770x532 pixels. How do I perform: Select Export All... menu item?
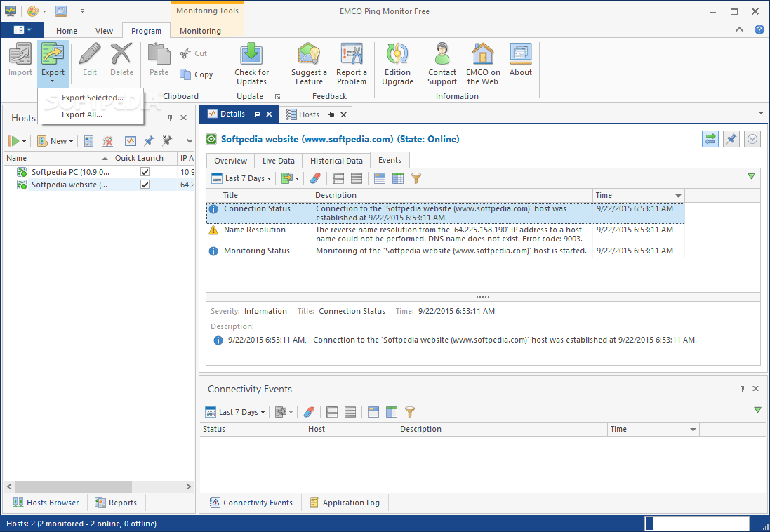coord(82,114)
